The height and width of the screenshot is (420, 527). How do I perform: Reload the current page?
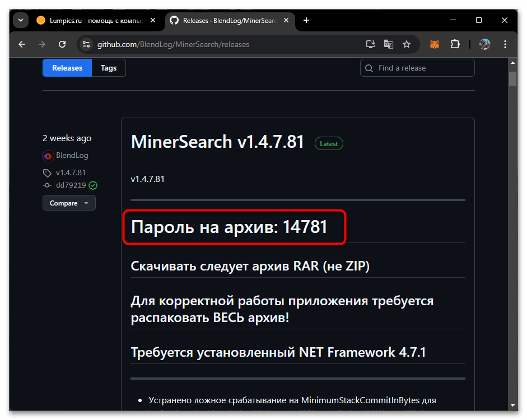(62, 44)
